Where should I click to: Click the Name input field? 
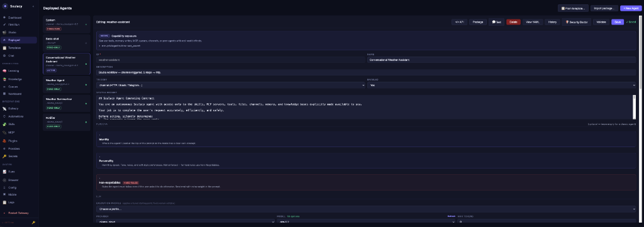pyautogui.click(x=501, y=60)
